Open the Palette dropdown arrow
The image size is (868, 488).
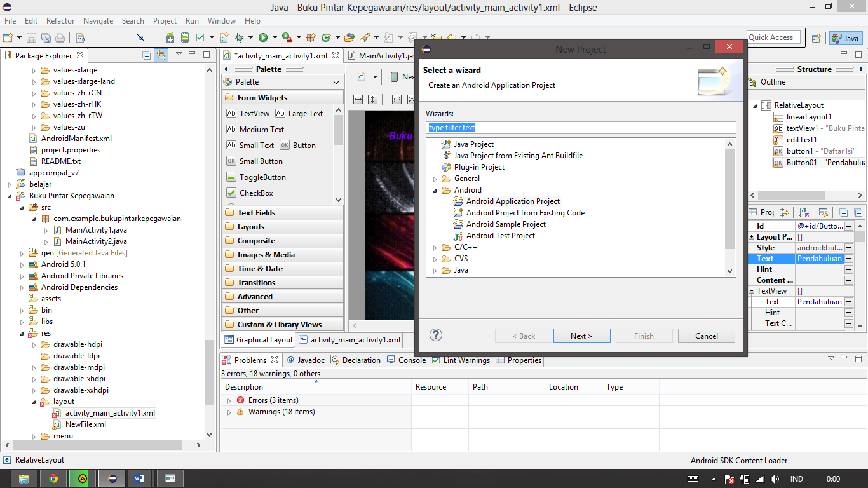click(x=336, y=82)
